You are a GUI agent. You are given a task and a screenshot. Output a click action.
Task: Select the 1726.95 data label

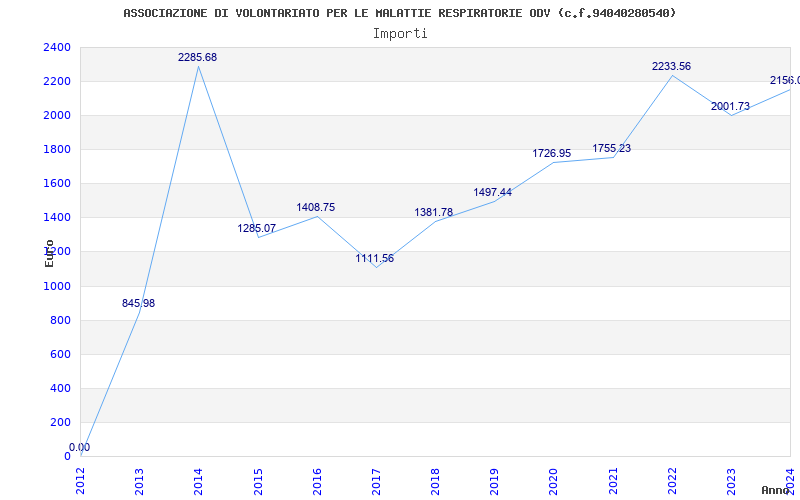click(x=552, y=154)
